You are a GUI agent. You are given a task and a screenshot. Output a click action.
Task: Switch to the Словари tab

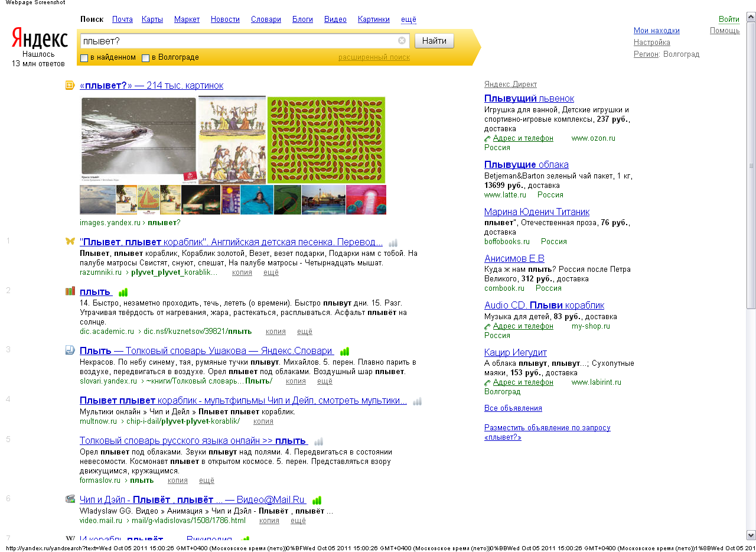266,20
